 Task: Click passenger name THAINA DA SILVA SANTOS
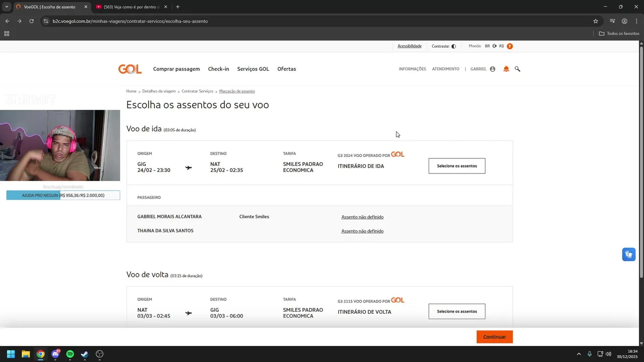point(166,231)
